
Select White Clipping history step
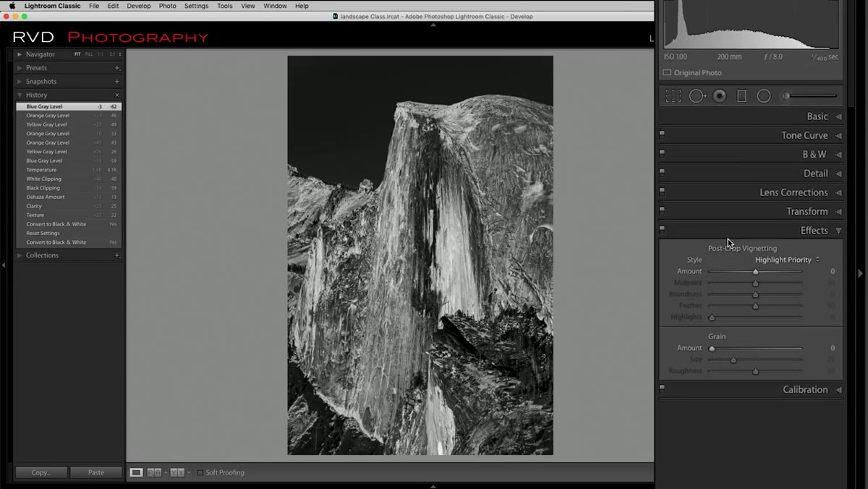pyautogui.click(x=69, y=179)
